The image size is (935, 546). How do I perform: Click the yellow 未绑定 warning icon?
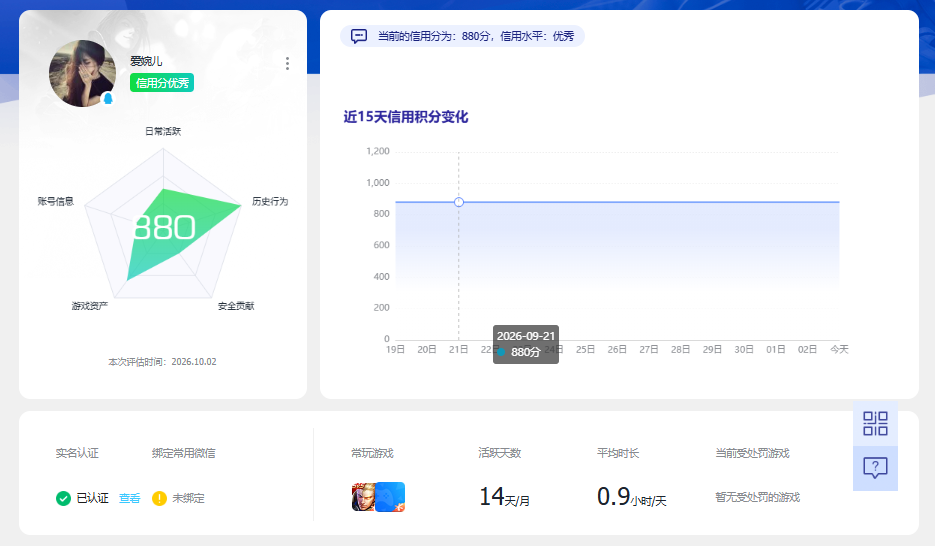point(159,498)
